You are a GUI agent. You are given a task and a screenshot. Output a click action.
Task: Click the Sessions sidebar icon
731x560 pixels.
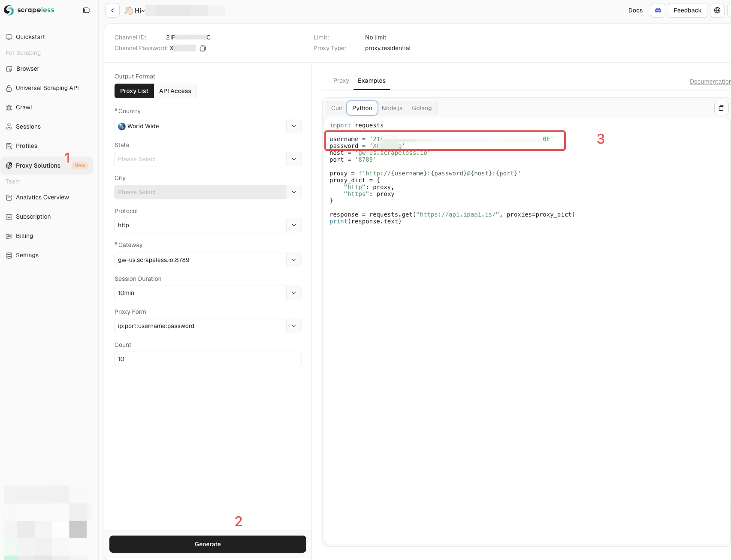click(9, 127)
